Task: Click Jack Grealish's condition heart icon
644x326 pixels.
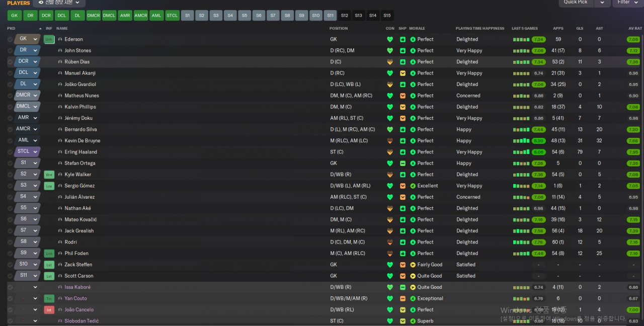Action: coord(389,231)
